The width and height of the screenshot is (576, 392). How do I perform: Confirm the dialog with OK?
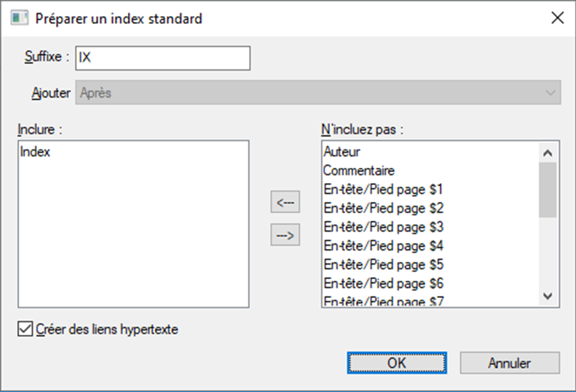point(397,363)
